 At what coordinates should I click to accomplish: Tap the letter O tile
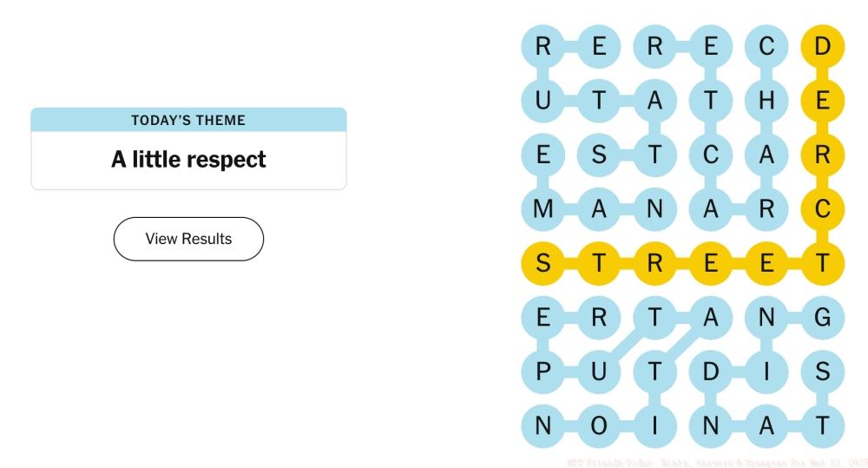pos(599,426)
